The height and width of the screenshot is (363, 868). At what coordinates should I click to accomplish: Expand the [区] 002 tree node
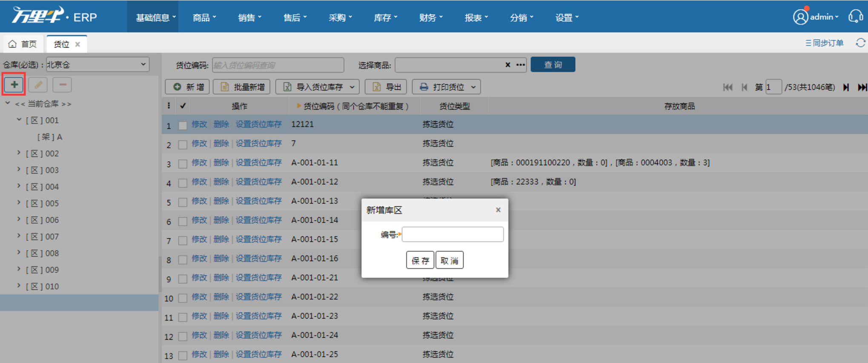pos(19,153)
